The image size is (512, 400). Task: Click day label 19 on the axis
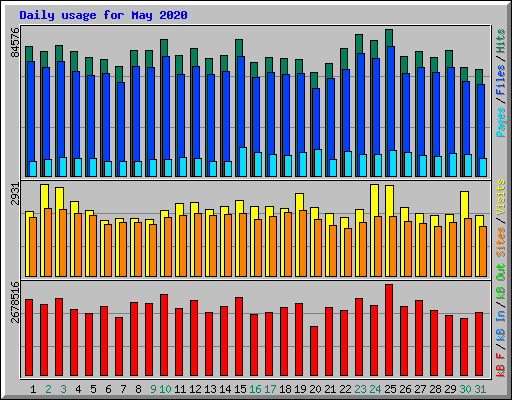click(300, 389)
